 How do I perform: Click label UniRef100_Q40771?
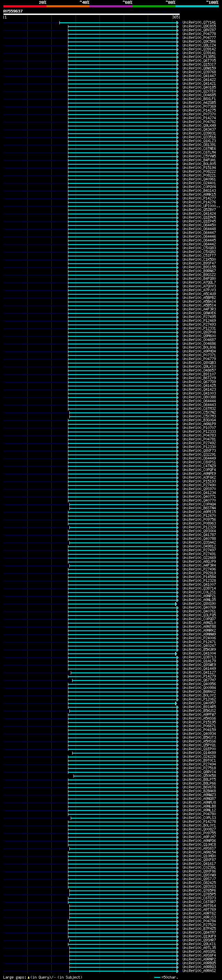[x=199, y=496]
